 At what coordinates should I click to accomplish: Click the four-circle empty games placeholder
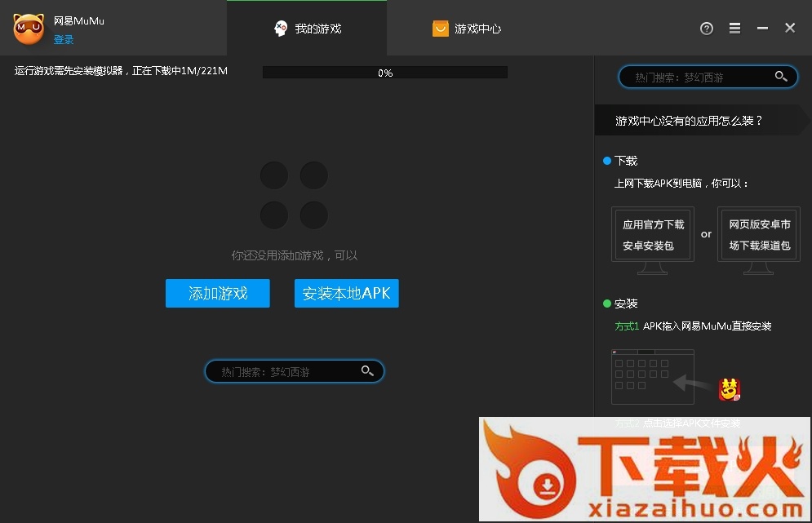coord(294,195)
